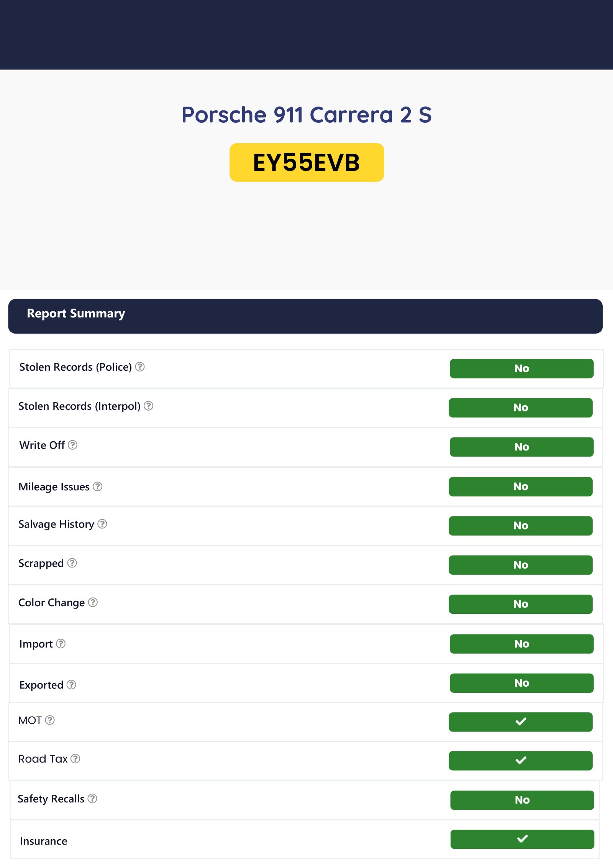Click the Write Off question mark icon
Image resolution: width=613 pixels, height=868 pixels.
pyautogui.click(x=72, y=445)
